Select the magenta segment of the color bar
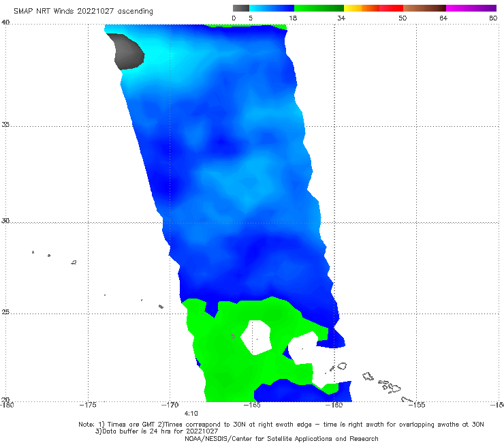Screen dimensions: 504x443 [x=471, y=8]
